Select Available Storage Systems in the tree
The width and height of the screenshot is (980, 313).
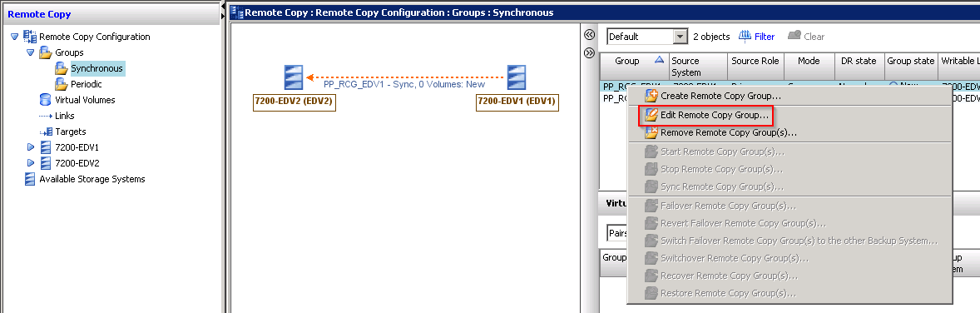click(x=84, y=179)
